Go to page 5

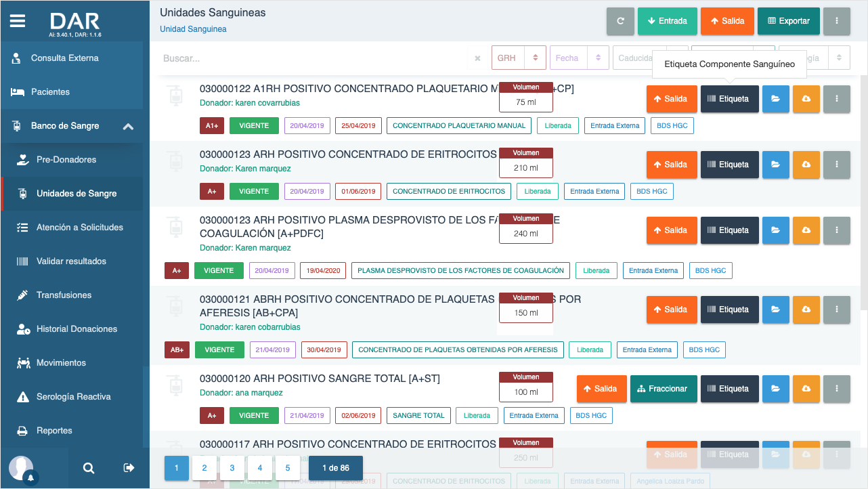coord(288,468)
